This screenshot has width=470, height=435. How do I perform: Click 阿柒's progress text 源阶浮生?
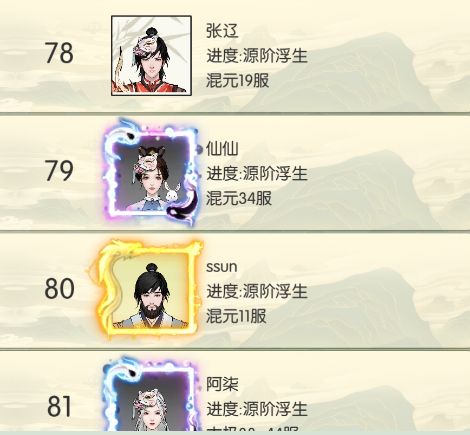tap(275, 408)
